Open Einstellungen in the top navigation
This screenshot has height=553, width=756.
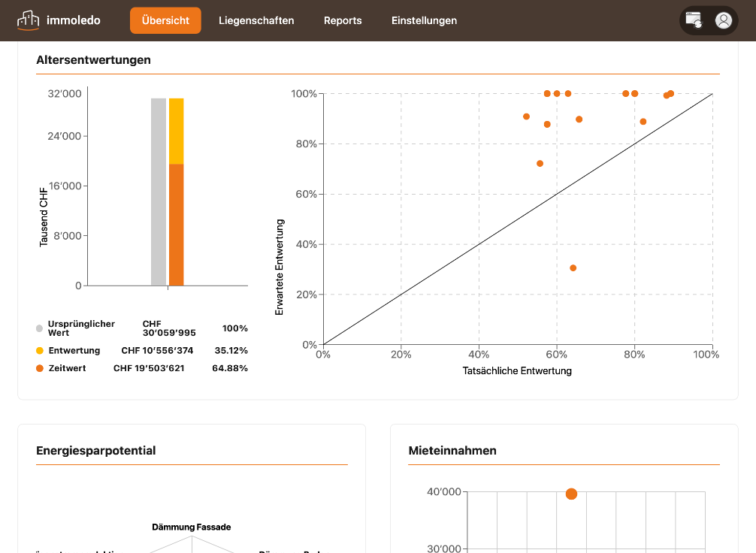[x=424, y=20]
